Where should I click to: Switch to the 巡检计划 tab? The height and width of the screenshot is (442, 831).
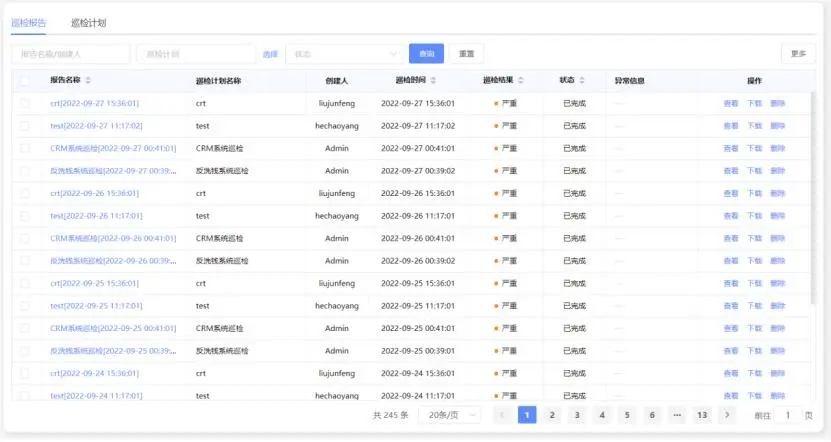[x=89, y=23]
